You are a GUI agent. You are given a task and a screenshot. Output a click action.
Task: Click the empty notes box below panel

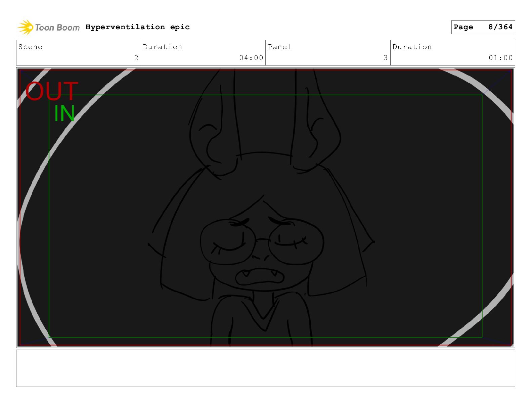(x=265, y=368)
